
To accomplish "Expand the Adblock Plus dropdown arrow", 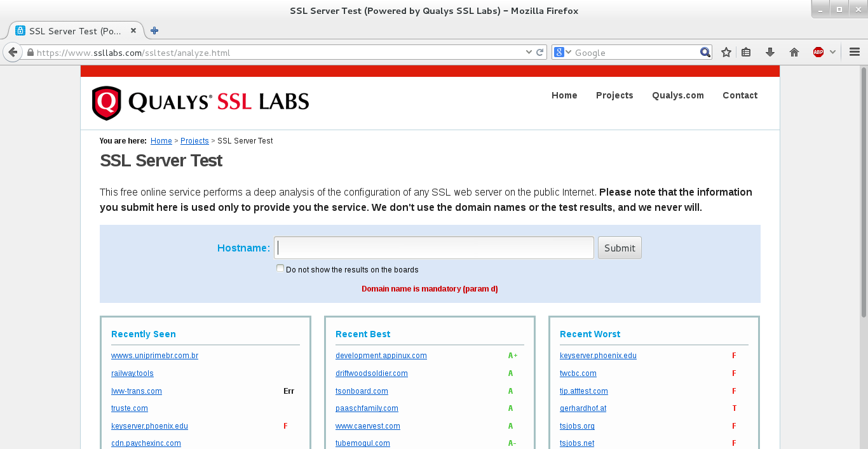I will tap(832, 53).
